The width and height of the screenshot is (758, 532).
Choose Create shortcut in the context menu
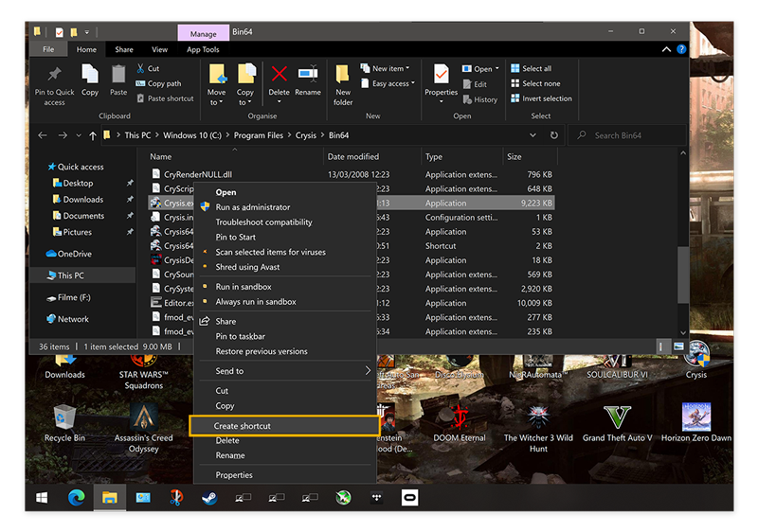click(x=243, y=426)
